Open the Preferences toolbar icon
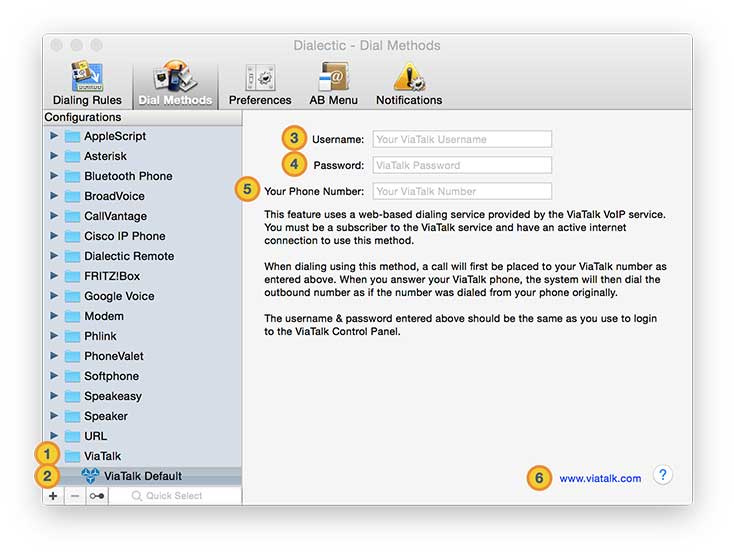 260,77
